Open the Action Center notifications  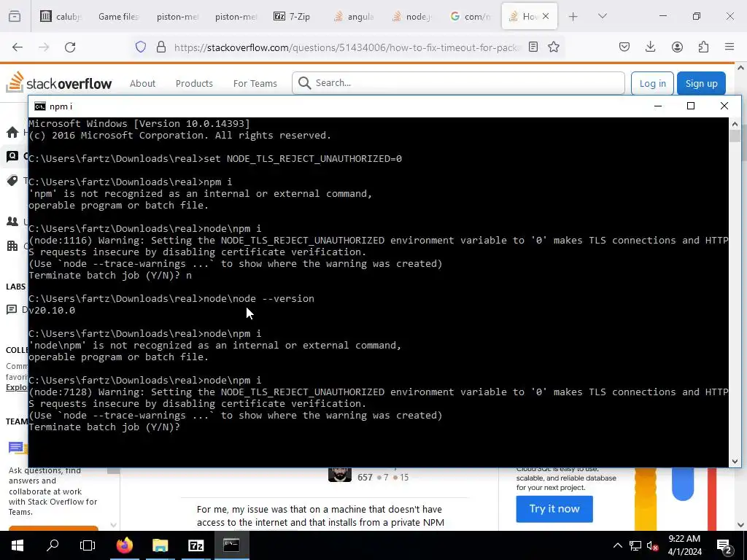point(724,545)
